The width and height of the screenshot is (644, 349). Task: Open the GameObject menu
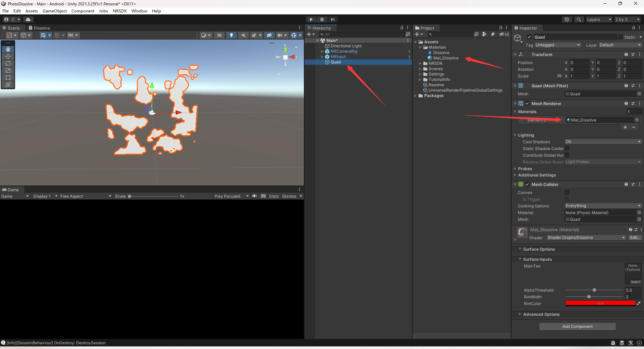click(x=54, y=11)
